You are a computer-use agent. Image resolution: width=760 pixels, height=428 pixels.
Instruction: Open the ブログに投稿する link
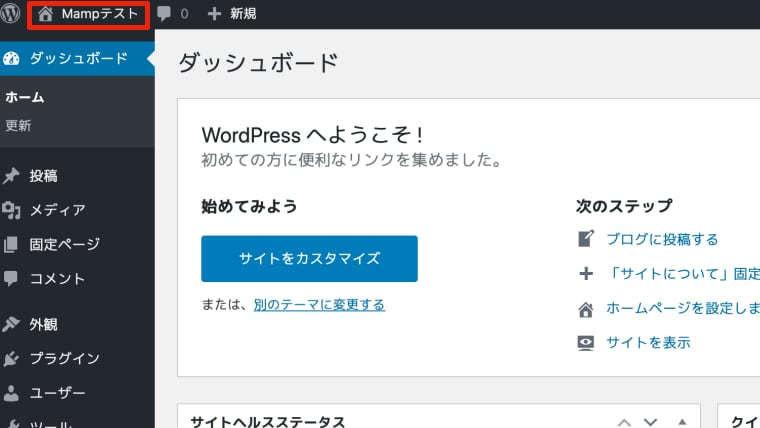click(662, 239)
